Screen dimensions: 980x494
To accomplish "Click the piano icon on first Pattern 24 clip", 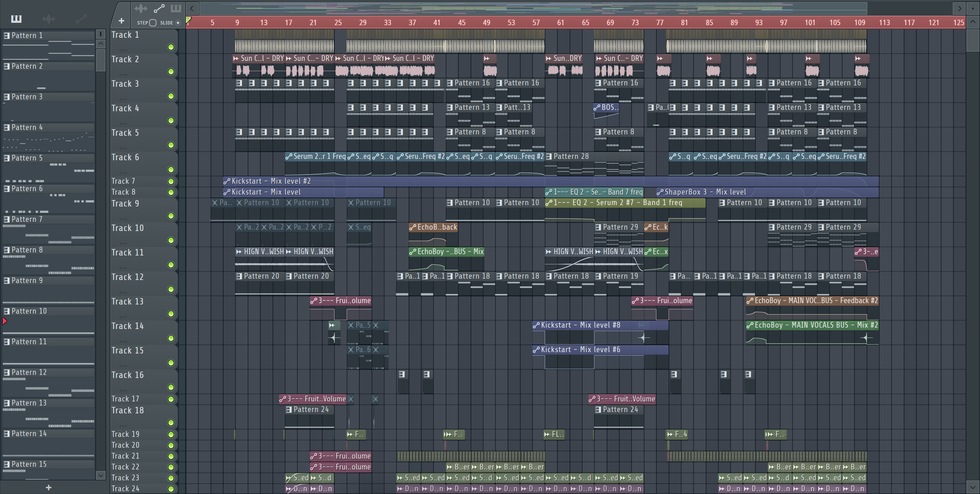I will (289, 410).
